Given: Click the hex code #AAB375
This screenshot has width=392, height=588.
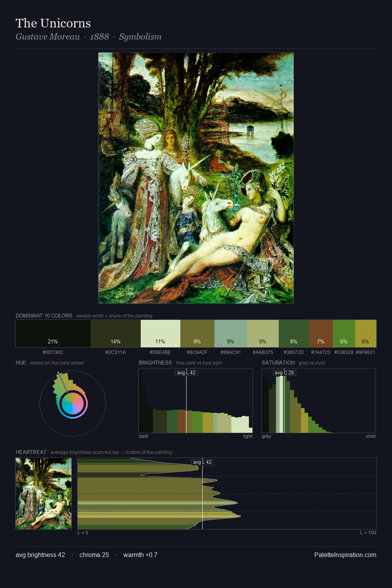Looking at the screenshot, I should click(263, 352).
